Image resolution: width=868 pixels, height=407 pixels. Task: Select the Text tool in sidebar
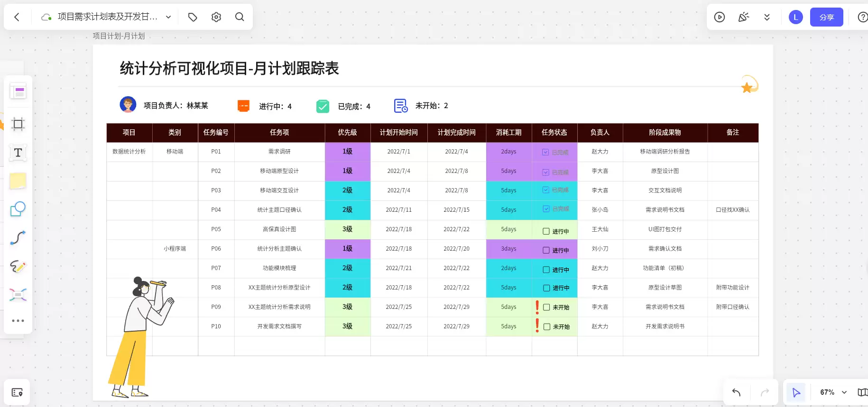(18, 153)
